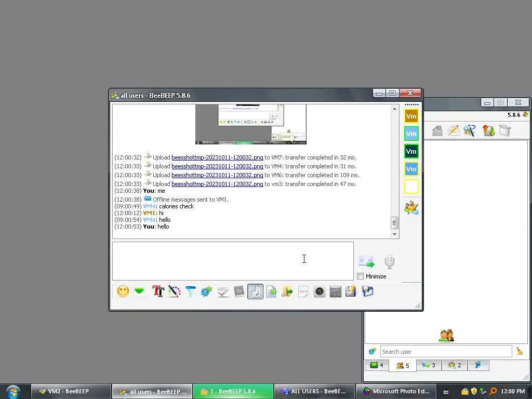The image size is (532, 399).
Task: Click the two-users icon in main window list
Action: click(446, 336)
